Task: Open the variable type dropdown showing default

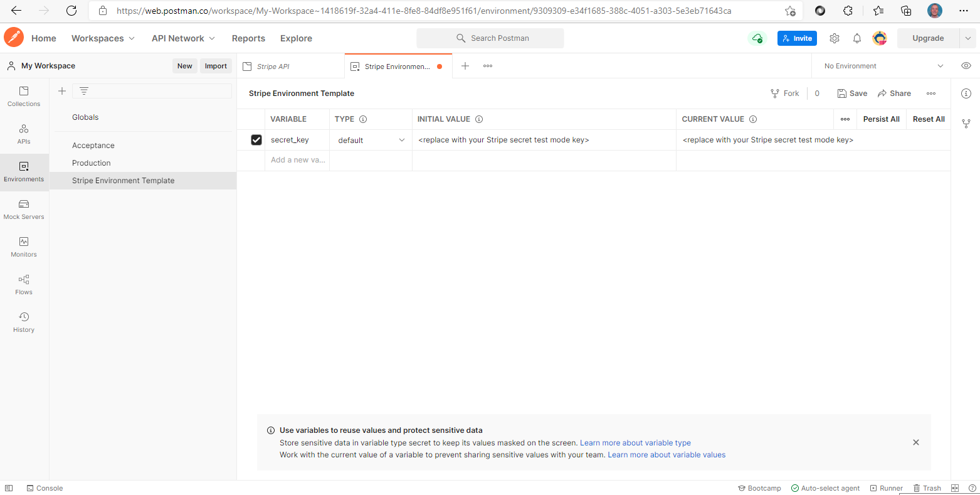Action: 371,139
